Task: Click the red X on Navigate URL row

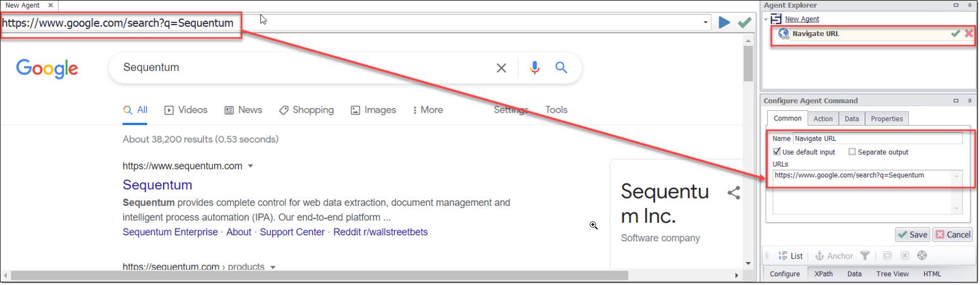Action: click(x=968, y=33)
